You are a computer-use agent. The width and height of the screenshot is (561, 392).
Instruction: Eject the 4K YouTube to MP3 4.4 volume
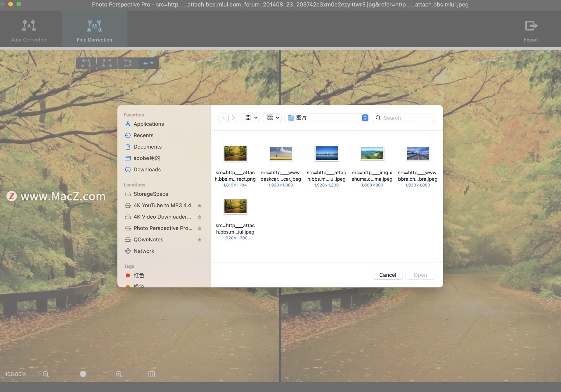click(200, 205)
